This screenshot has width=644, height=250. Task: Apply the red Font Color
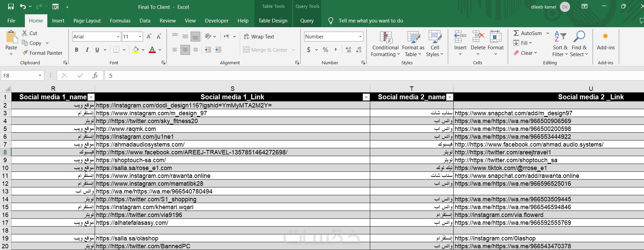pos(152,50)
